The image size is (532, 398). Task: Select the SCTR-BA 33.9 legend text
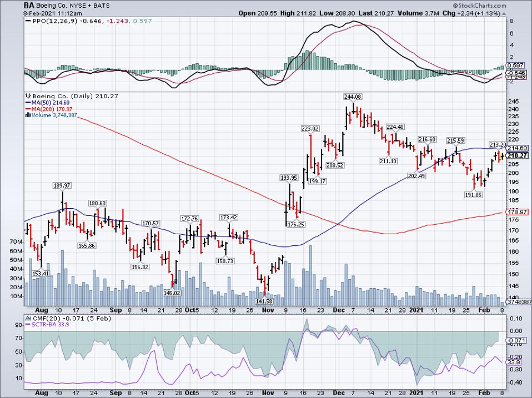pos(50,324)
